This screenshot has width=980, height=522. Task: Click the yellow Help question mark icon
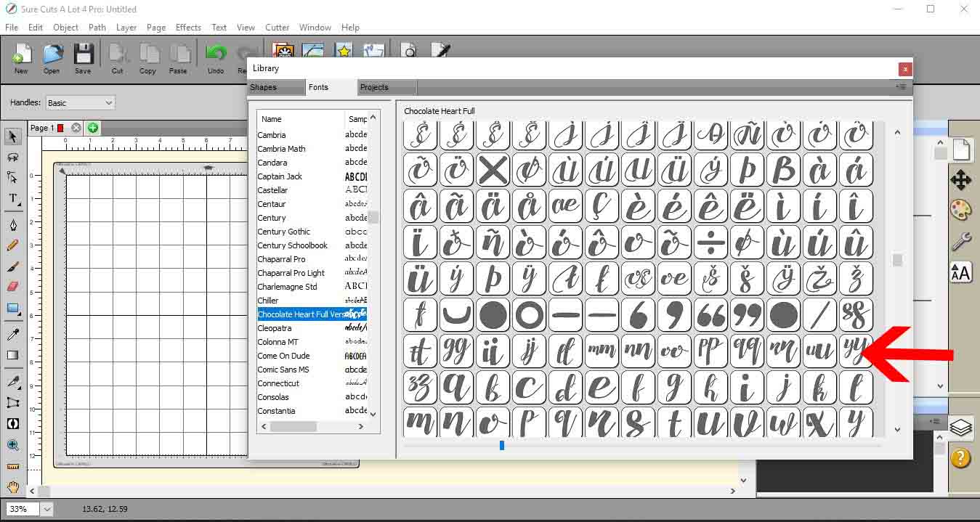pos(960,458)
